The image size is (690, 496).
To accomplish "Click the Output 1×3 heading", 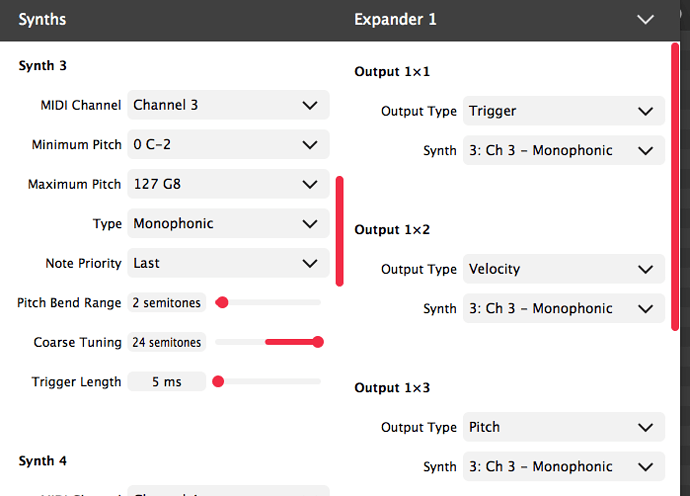I will 392,387.
